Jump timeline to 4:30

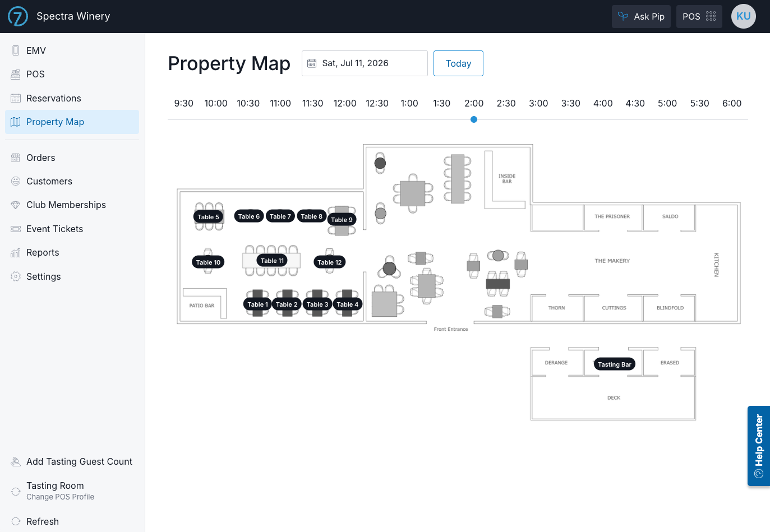click(x=635, y=103)
